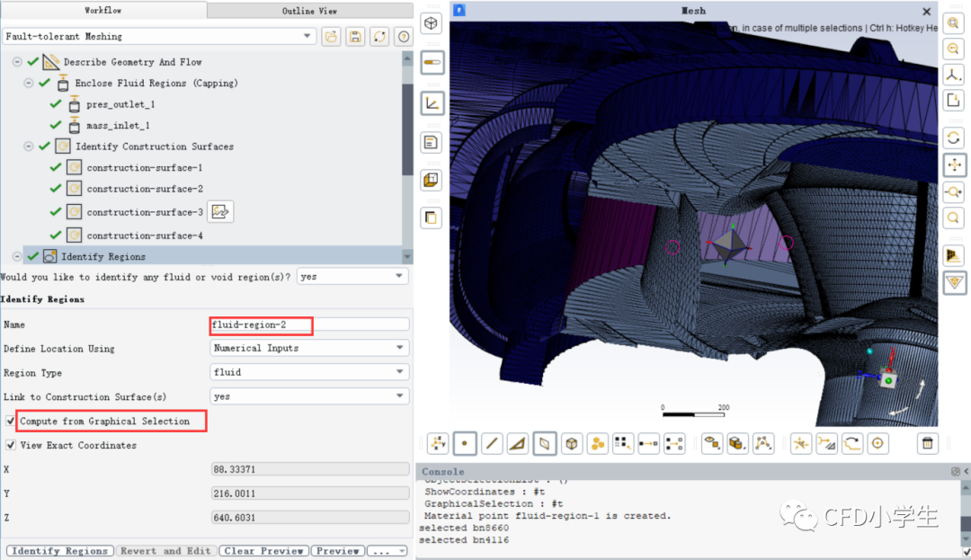This screenshot has width=971, height=560.
Task: Click the Name field fluid-region-2
Action: [309, 324]
